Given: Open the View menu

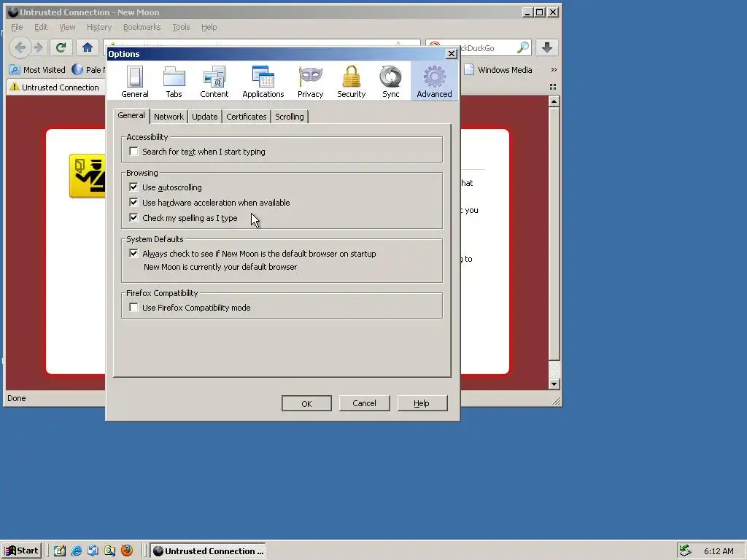Looking at the screenshot, I should click(67, 27).
